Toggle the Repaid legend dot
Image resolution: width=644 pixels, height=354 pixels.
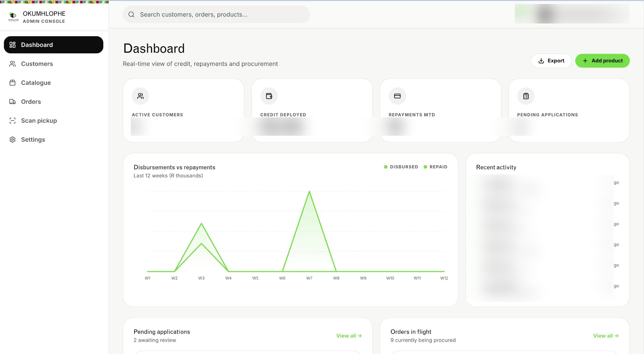pyautogui.click(x=425, y=167)
